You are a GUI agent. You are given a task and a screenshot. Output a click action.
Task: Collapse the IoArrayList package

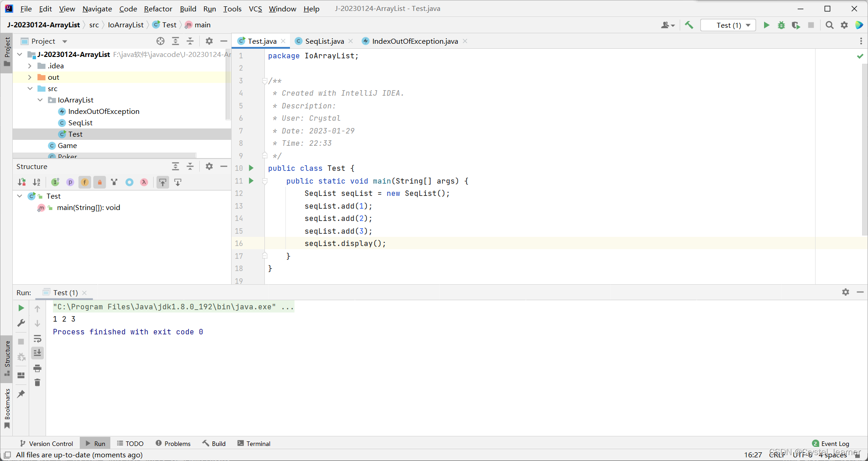click(x=40, y=100)
